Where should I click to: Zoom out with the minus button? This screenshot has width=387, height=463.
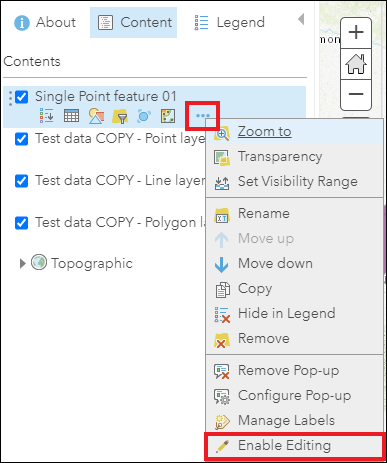click(356, 94)
